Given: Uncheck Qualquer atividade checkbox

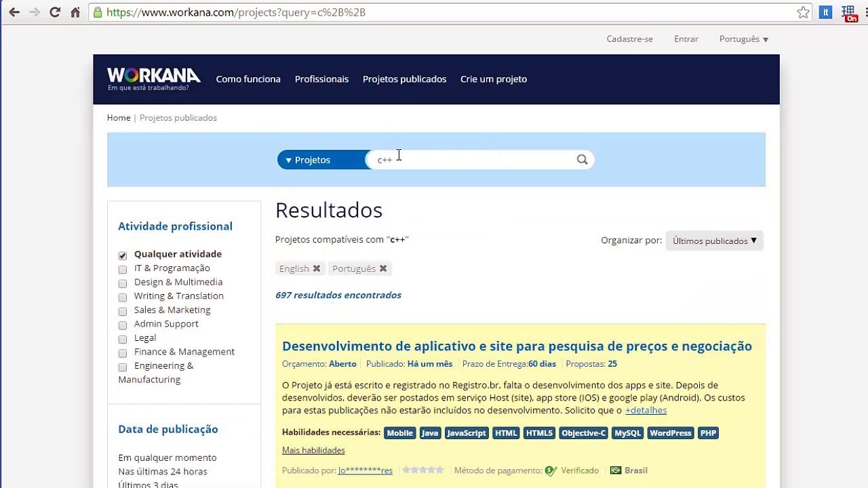Looking at the screenshot, I should coord(123,256).
